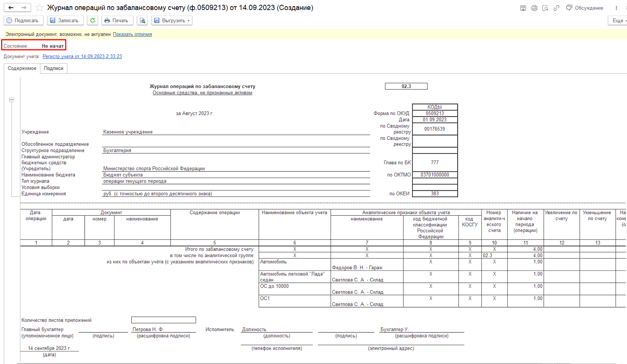Select the Глава по БК 777 cell
Screen dimensions: 627x364
435,162
